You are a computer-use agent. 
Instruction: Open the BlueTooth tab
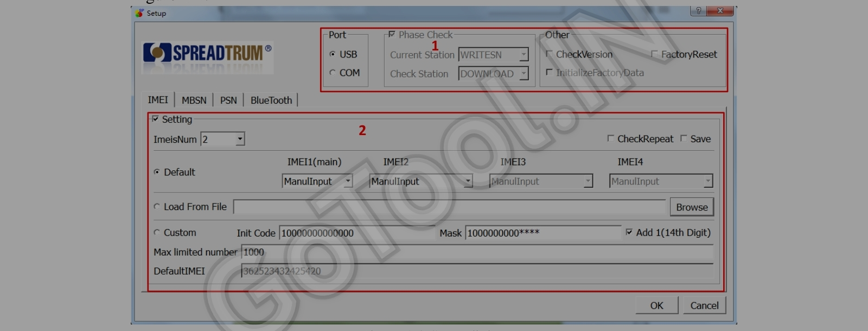click(x=271, y=100)
